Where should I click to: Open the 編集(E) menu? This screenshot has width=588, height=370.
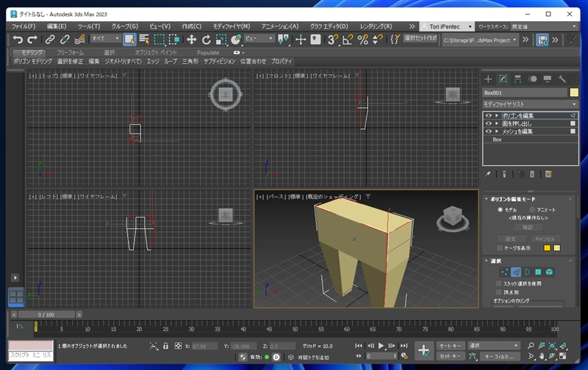[57, 26]
